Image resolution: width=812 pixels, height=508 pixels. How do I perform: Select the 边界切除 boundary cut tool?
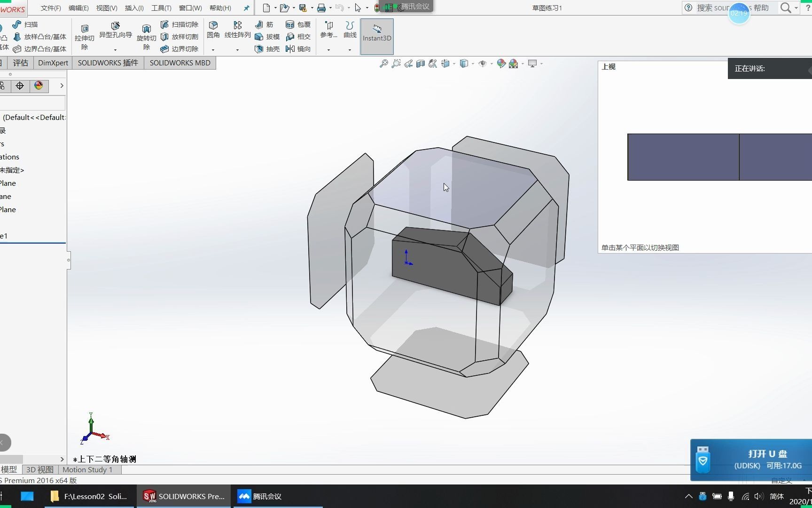click(180, 49)
